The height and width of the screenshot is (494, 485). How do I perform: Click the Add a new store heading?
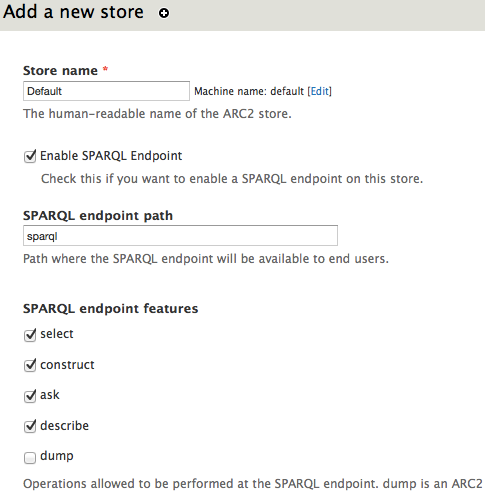(x=73, y=12)
